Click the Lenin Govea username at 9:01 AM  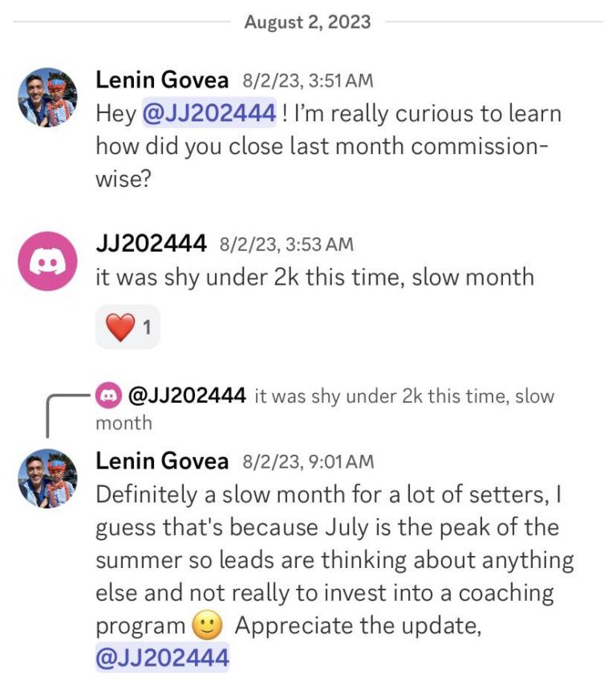pyautogui.click(x=162, y=461)
